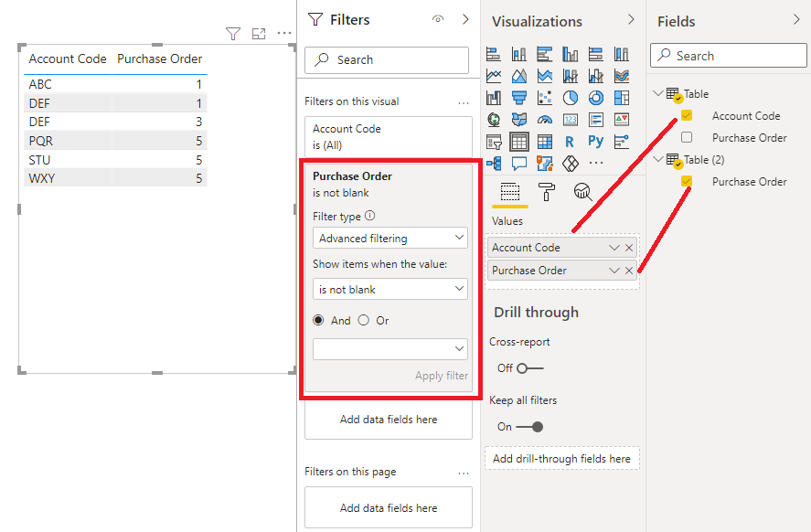Select the filled map visualization

pyautogui.click(x=518, y=120)
